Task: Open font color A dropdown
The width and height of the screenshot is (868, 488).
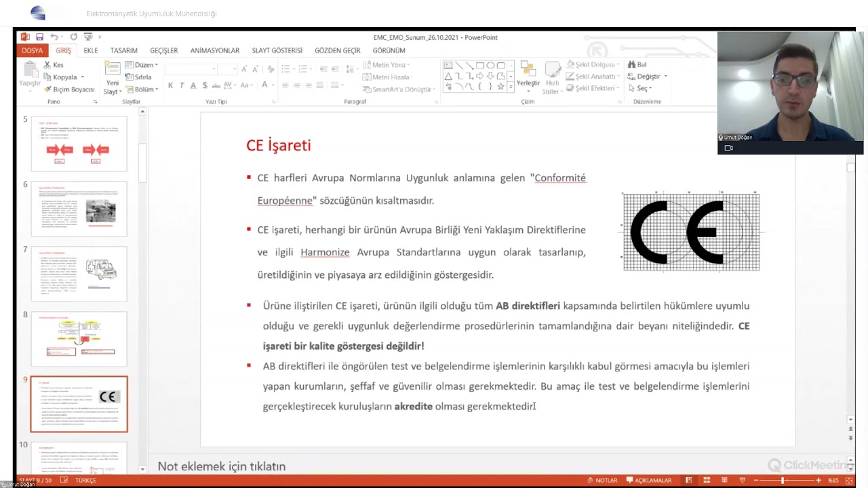Action: [273, 85]
